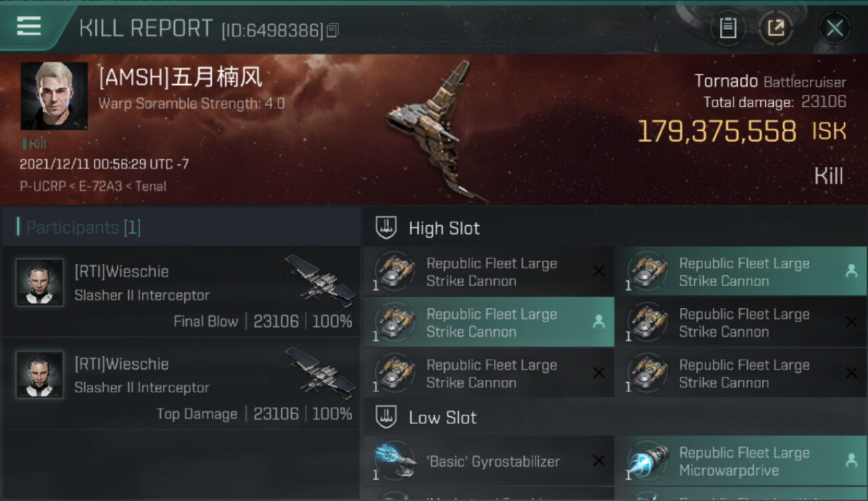Expand the Low Slot section header
868x501 pixels.
pyautogui.click(x=615, y=417)
